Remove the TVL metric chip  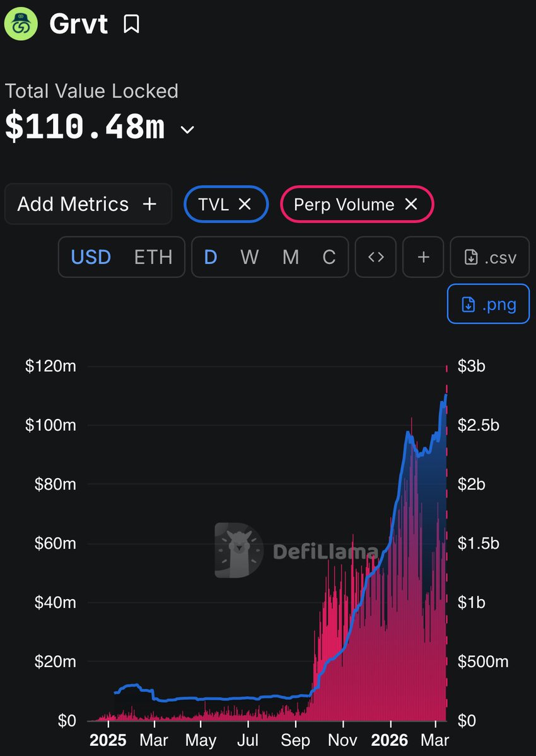point(245,204)
